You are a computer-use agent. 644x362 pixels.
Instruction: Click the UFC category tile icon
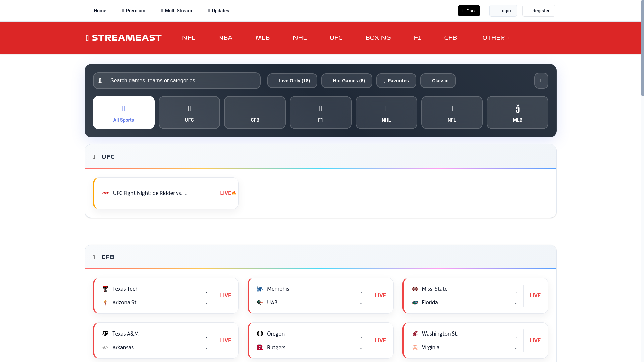pyautogui.click(x=189, y=108)
